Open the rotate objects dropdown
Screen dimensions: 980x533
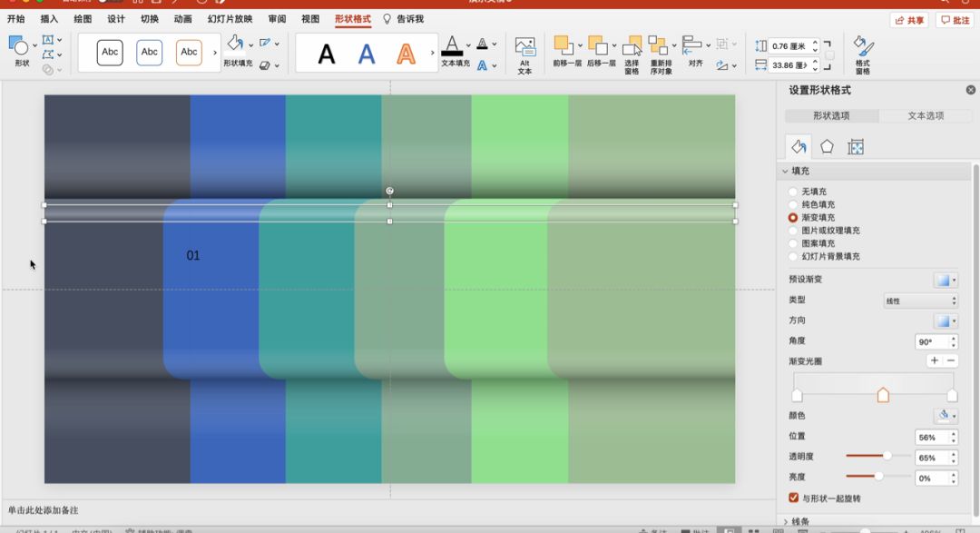pos(734,65)
